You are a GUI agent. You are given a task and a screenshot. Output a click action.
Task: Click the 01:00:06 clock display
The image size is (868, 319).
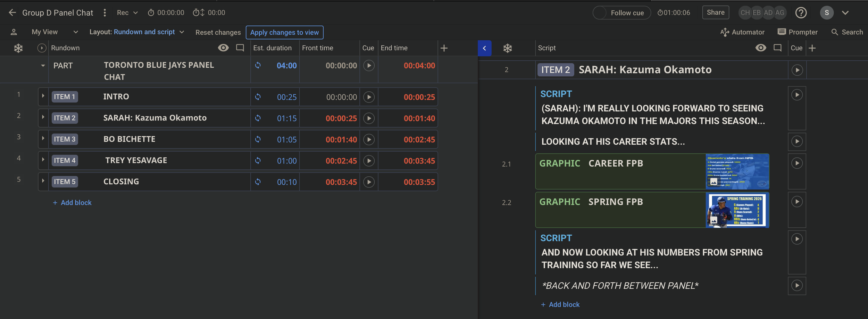674,13
